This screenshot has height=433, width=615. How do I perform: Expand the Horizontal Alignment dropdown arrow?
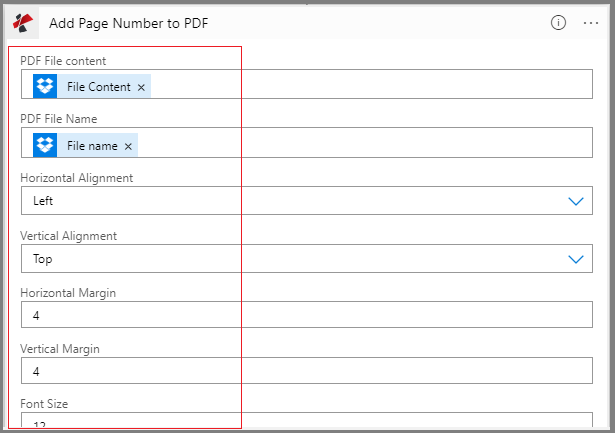tap(576, 201)
